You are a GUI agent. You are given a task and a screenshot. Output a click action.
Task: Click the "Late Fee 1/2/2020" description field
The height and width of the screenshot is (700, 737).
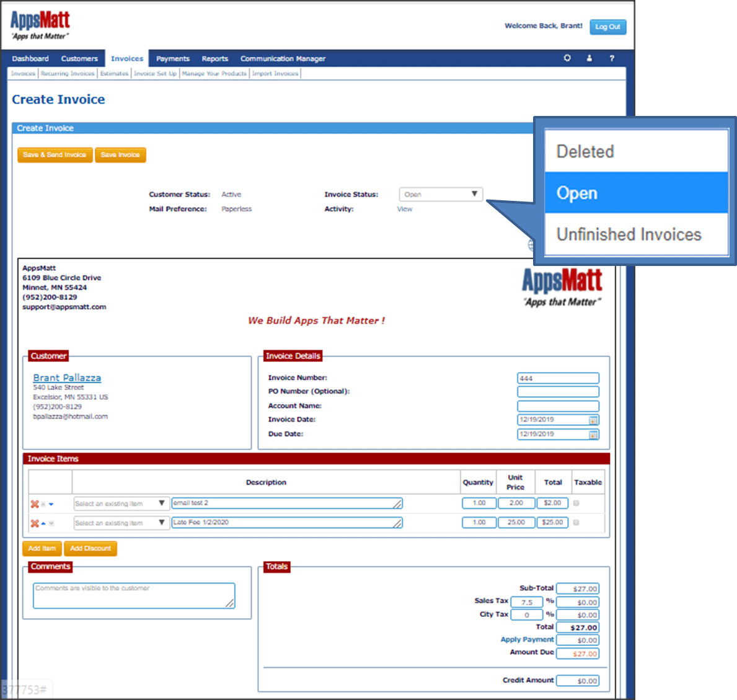point(287,522)
